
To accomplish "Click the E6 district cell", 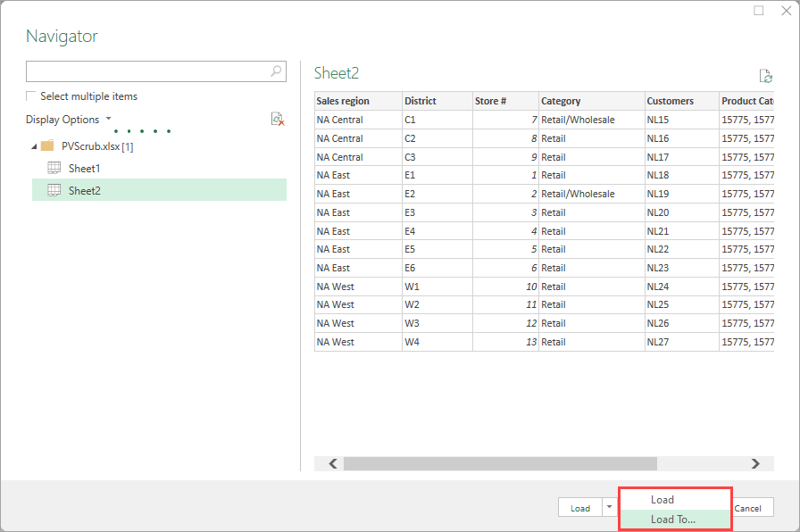I will (437, 268).
